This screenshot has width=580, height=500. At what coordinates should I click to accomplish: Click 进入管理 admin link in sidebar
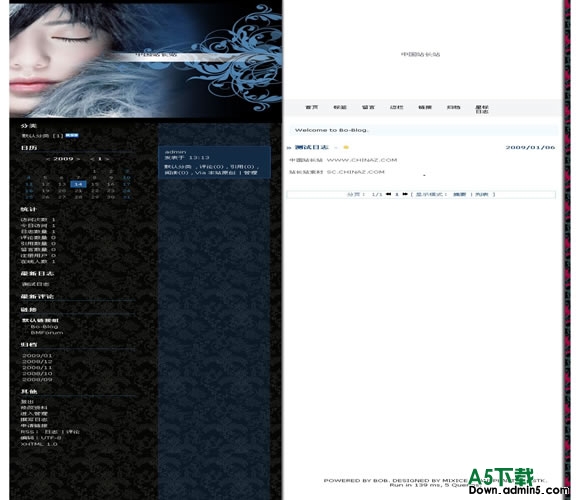coord(34,413)
